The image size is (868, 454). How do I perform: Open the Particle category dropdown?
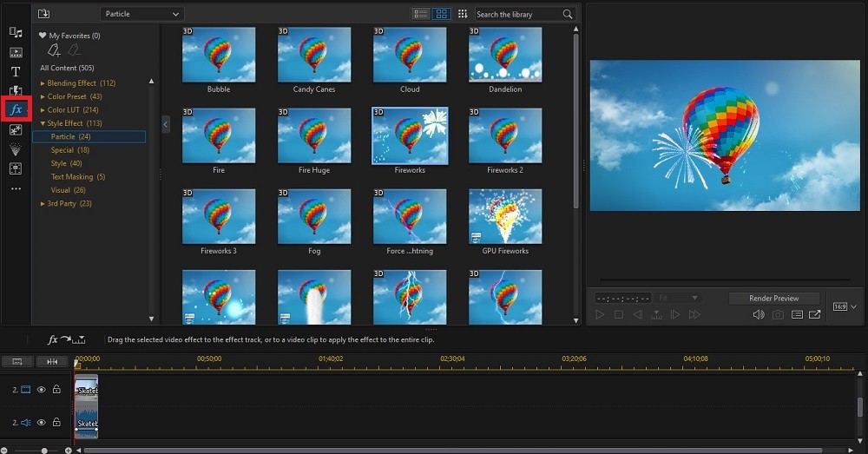(x=142, y=14)
